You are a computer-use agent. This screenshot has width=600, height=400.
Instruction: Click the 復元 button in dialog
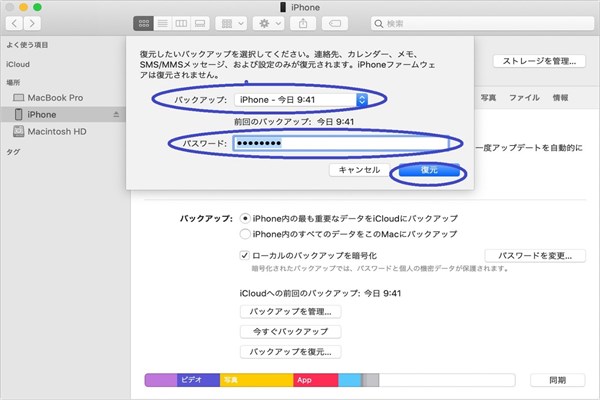429,170
